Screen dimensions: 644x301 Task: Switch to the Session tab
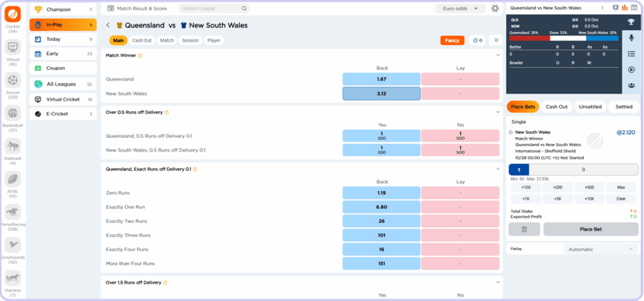pyautogui.click(x=190, y=40)
